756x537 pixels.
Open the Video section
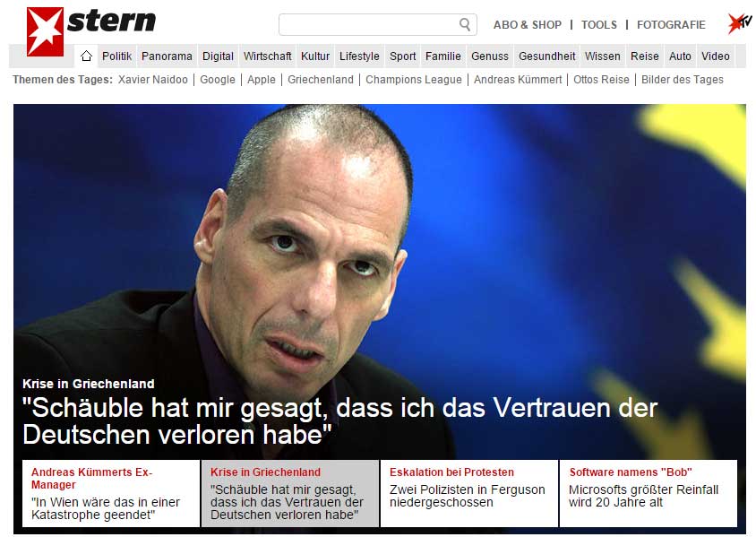715,56
